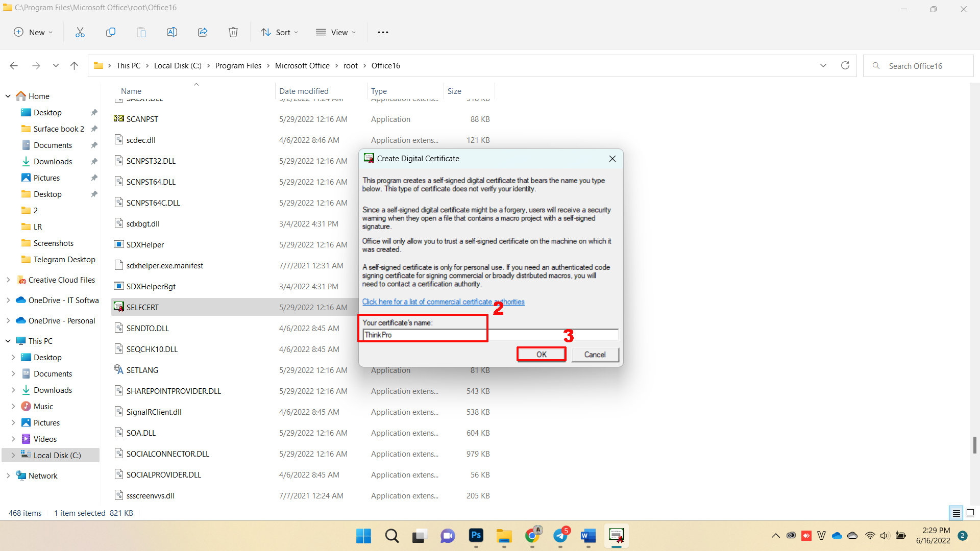Viewport: 980px width, 551px height.
Task: Refresh the Office16 folder view
Action: coord(845,65)
